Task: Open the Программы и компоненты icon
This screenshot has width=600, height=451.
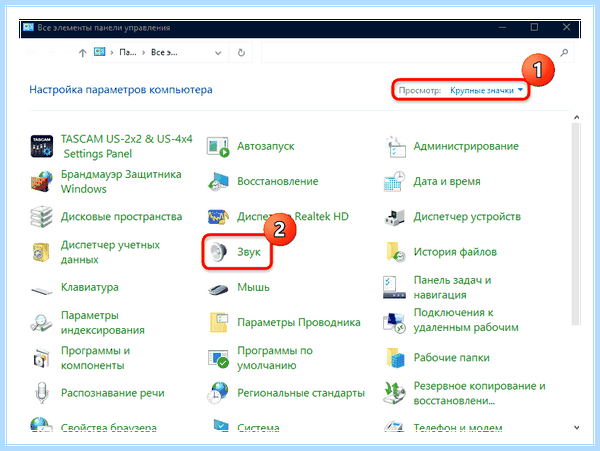Action: (41, 358)
